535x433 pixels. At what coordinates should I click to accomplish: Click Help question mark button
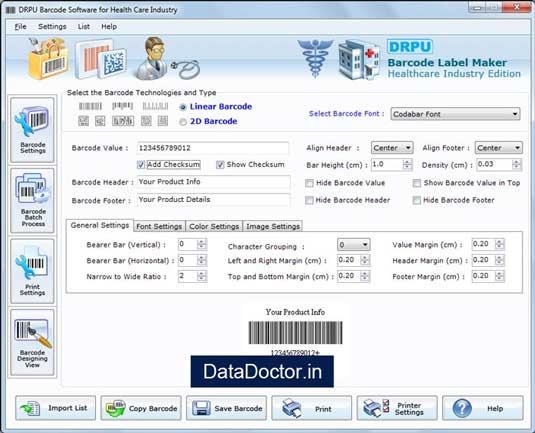(x=482, y=408)
